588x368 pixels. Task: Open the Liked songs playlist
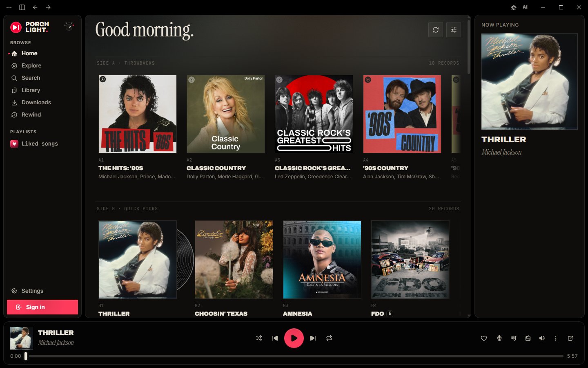tap(42, 144)
